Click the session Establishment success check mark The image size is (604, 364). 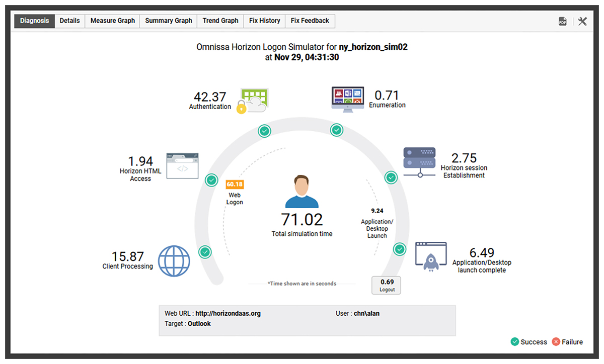(391, 177)
